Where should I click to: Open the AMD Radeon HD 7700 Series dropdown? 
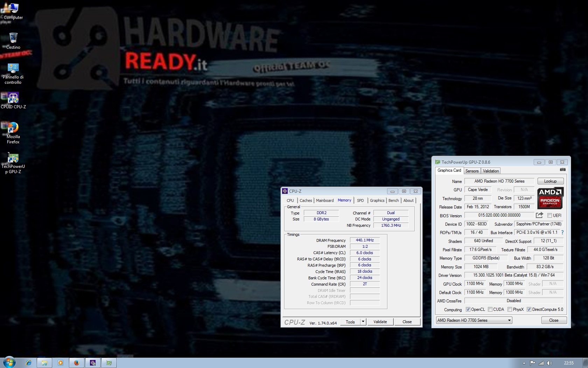[x=474, y=320]
